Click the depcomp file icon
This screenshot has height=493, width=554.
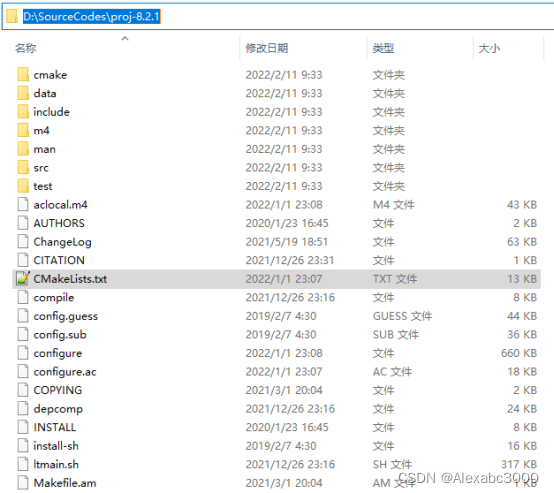[23, 409]
